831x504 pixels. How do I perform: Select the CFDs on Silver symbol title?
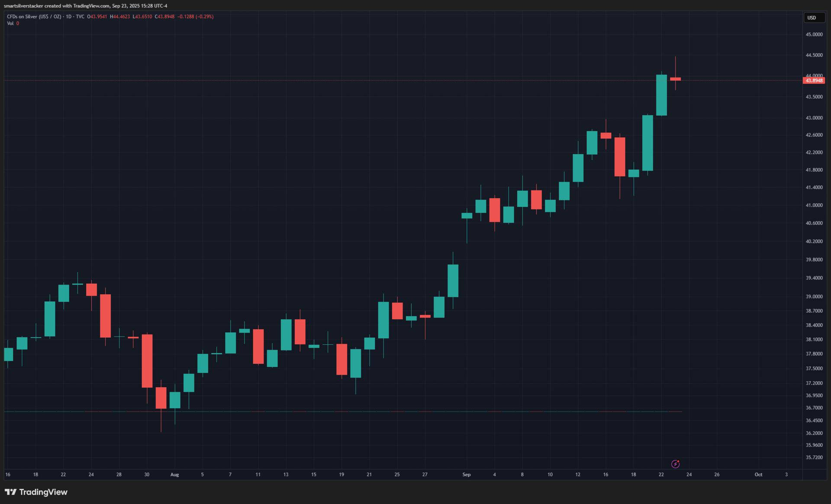[34, 16]
